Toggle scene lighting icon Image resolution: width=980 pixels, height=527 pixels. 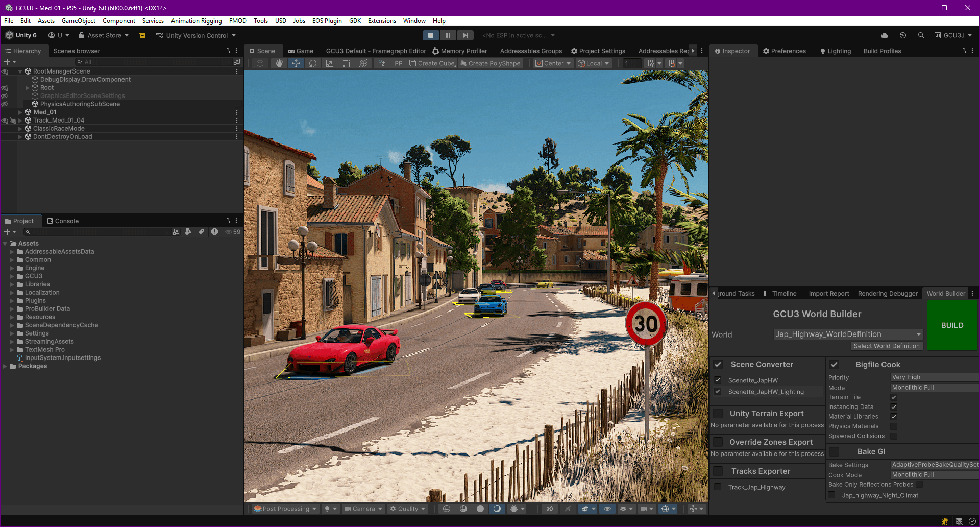pyautogui.click(x=327, y=509)
